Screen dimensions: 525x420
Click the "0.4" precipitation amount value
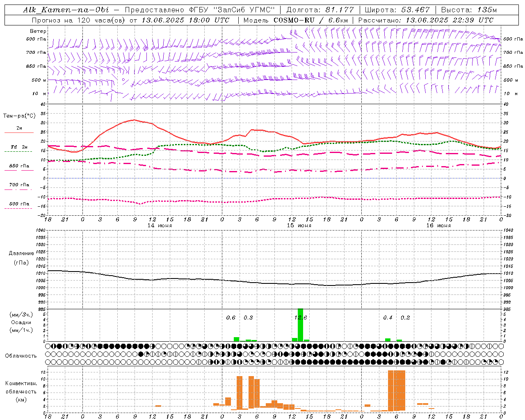tap(388, 317)
